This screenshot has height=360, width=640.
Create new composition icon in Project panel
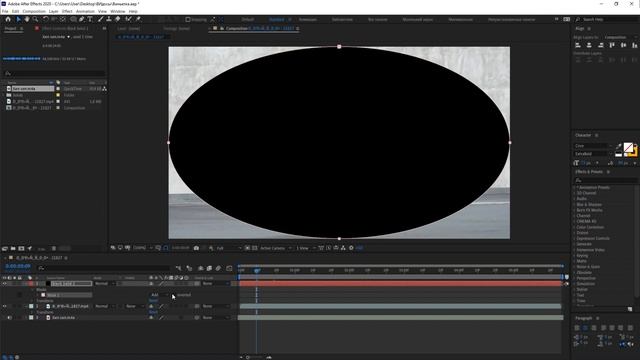(x=21, y=248)
